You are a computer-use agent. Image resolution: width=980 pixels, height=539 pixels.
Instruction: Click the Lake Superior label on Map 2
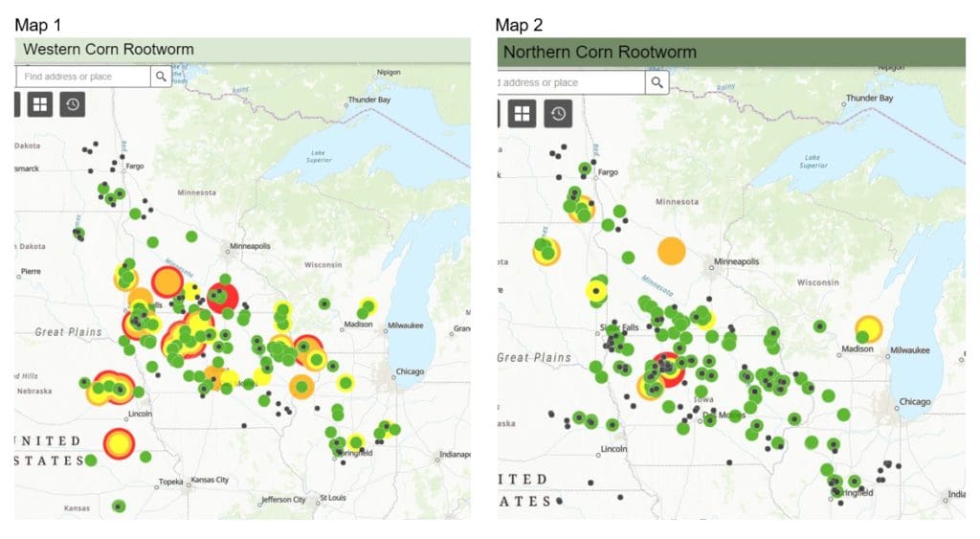(813, 162)
